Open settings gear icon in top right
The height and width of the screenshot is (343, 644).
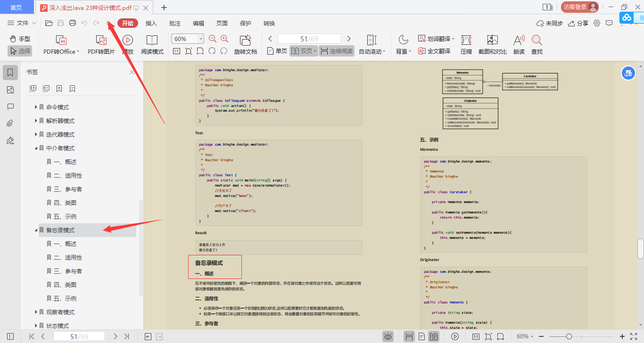coord(597,23)
